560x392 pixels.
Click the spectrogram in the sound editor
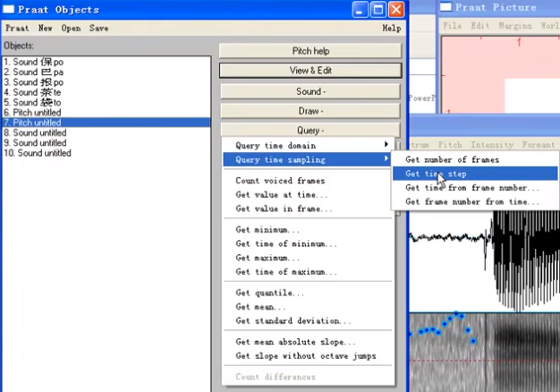(484, 352)
